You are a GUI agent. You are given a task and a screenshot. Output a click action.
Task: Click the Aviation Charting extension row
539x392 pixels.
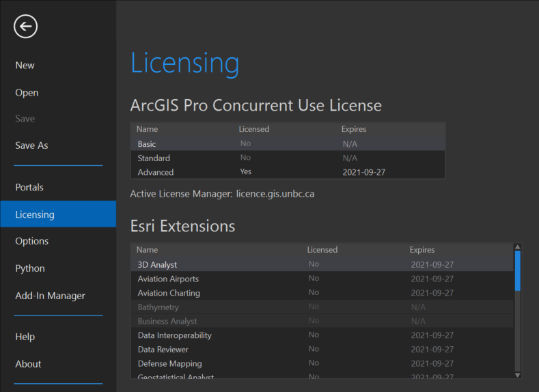[322, 293]
